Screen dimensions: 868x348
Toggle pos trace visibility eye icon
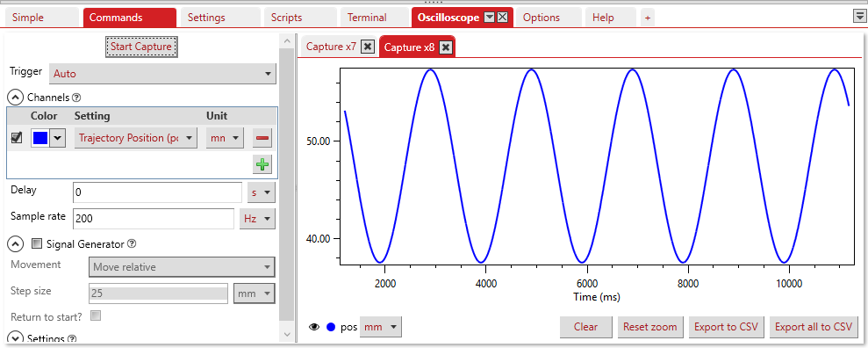[314, 327]
